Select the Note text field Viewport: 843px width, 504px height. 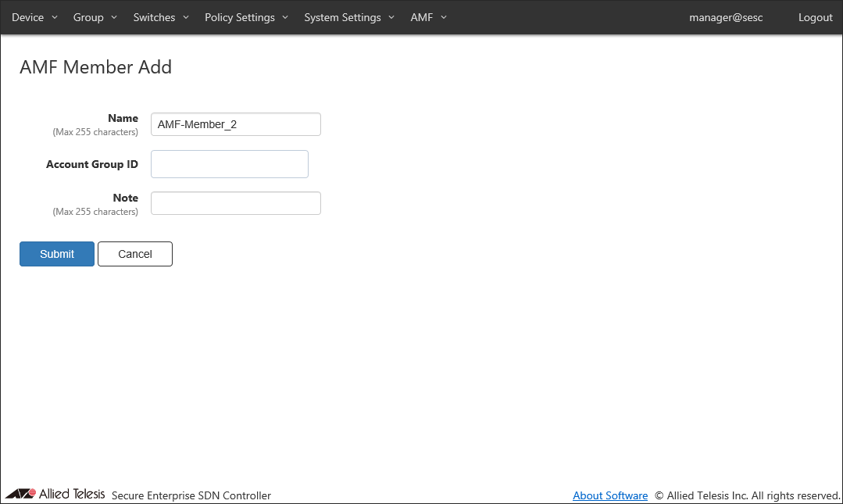click(235, 203)
